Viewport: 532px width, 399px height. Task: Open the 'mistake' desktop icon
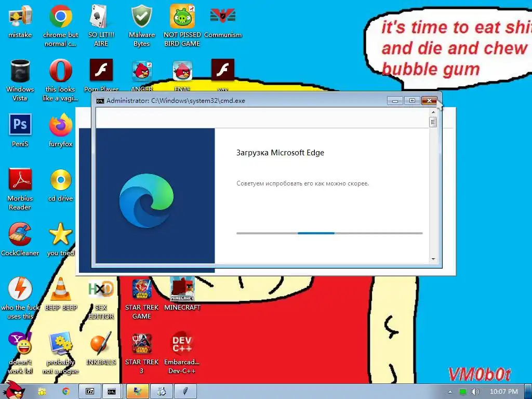pyautogui.click(x=20, y=21)
